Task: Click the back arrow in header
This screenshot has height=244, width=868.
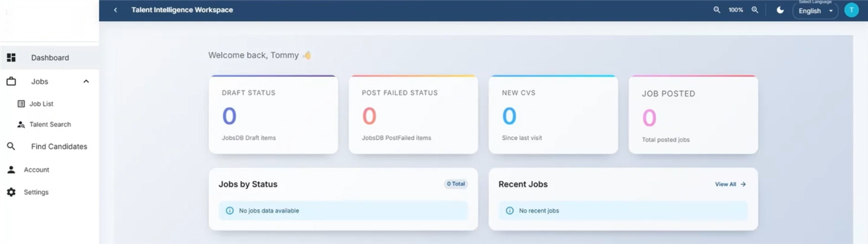Action: click(115, 10)
